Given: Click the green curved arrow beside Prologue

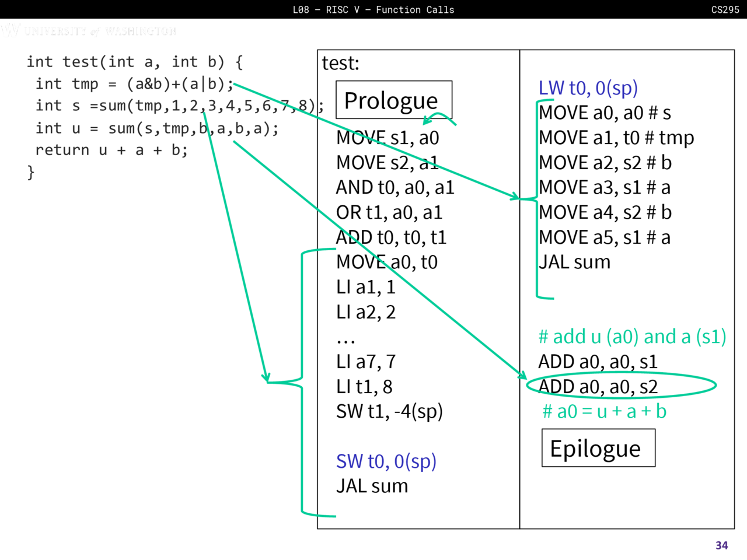Looking at the screenshot, I should coord(441,118).
